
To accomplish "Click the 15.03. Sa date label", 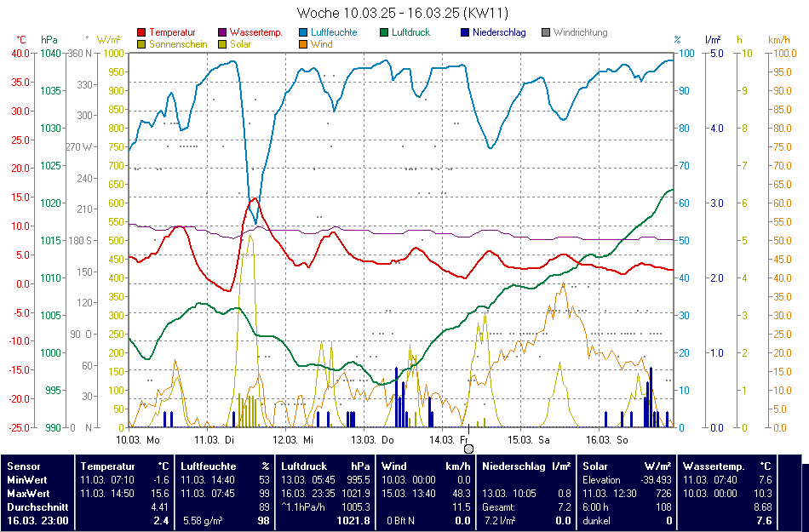I will 529,440.
